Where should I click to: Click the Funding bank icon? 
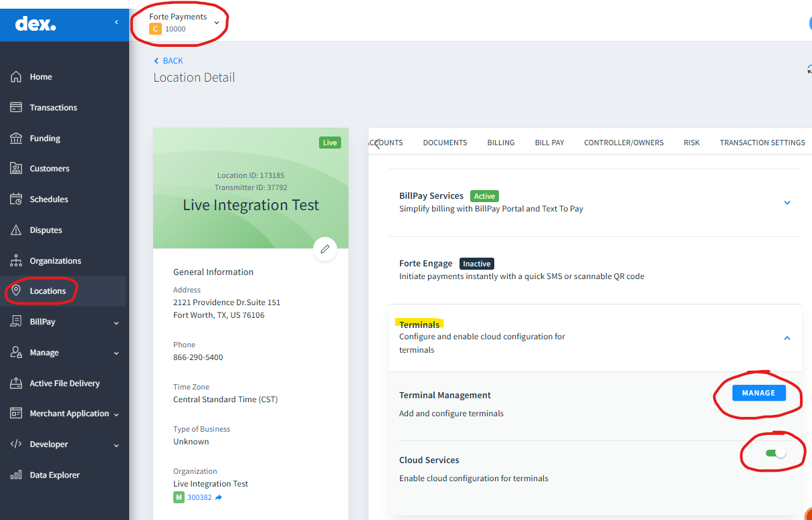[16, 138]
